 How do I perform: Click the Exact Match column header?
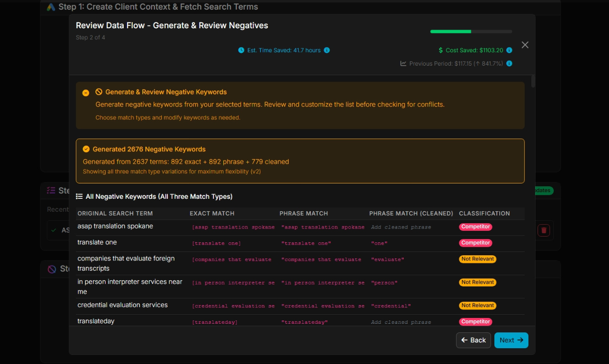click(212, 214)
